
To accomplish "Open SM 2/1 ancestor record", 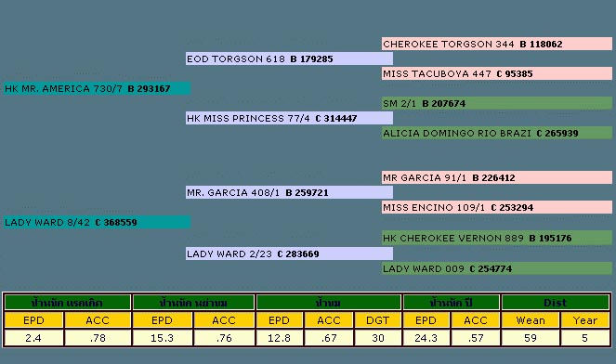I will pyautogui.click(x=496, y=103).
